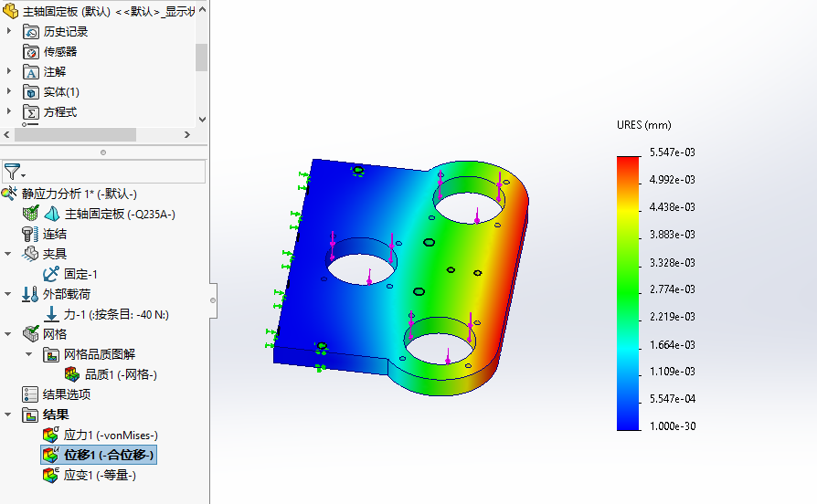Click the 力-1 force arrow icon

[51, 314]
